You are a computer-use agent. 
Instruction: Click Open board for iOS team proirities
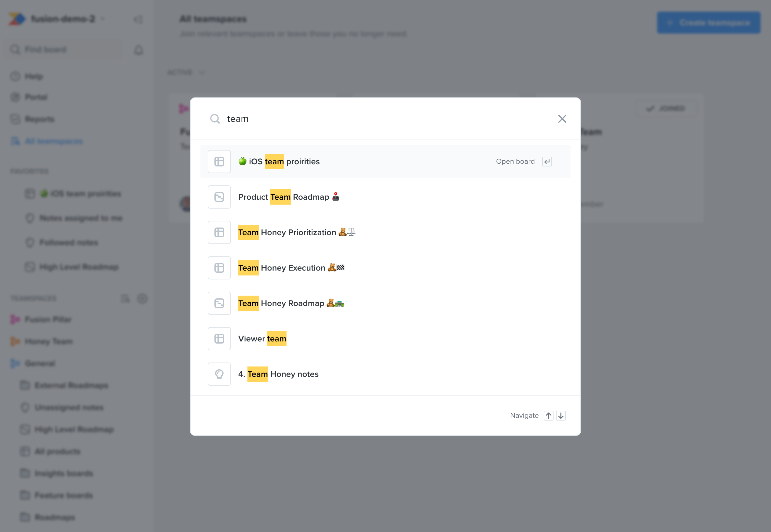tap(515, 161)
